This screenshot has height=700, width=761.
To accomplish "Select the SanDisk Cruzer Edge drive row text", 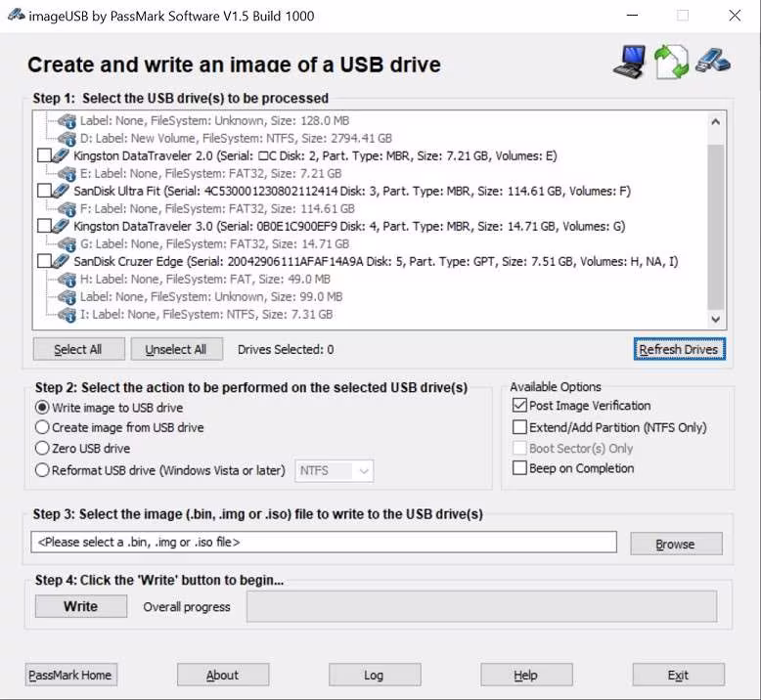I will [376, 261].
